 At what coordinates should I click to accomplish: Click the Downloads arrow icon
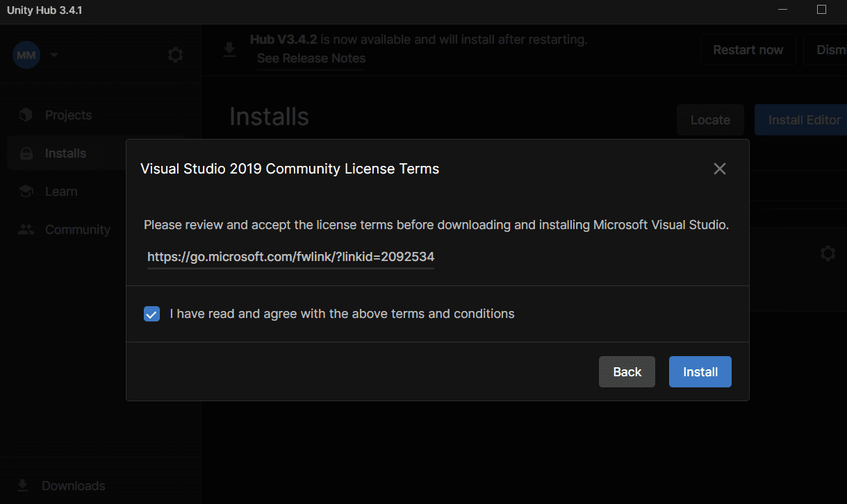23,485
